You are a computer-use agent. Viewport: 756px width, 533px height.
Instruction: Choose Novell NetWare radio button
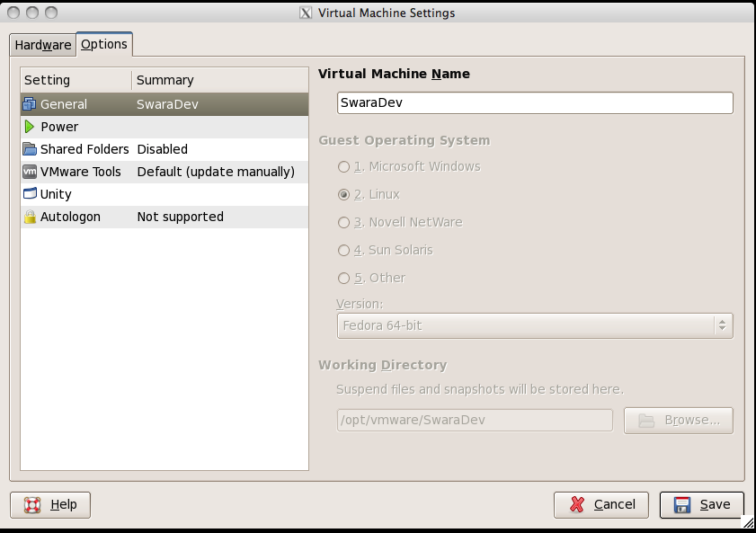(x=343, y=223)
